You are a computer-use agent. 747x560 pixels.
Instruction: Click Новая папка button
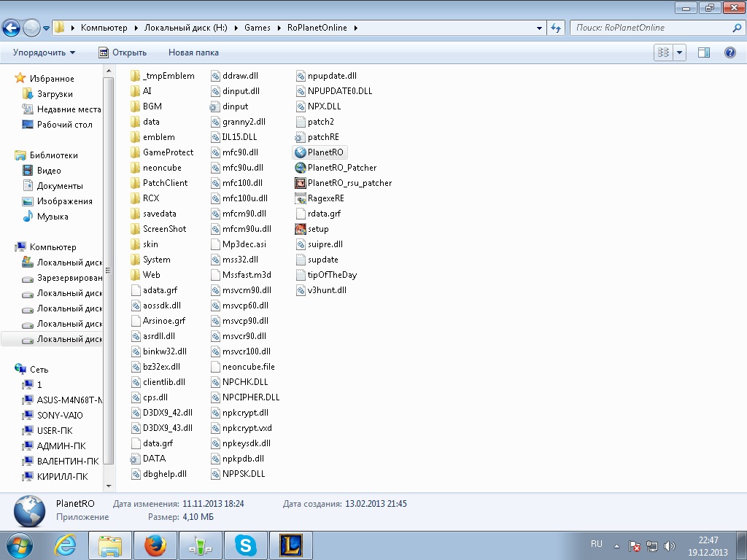pos(193,52)
